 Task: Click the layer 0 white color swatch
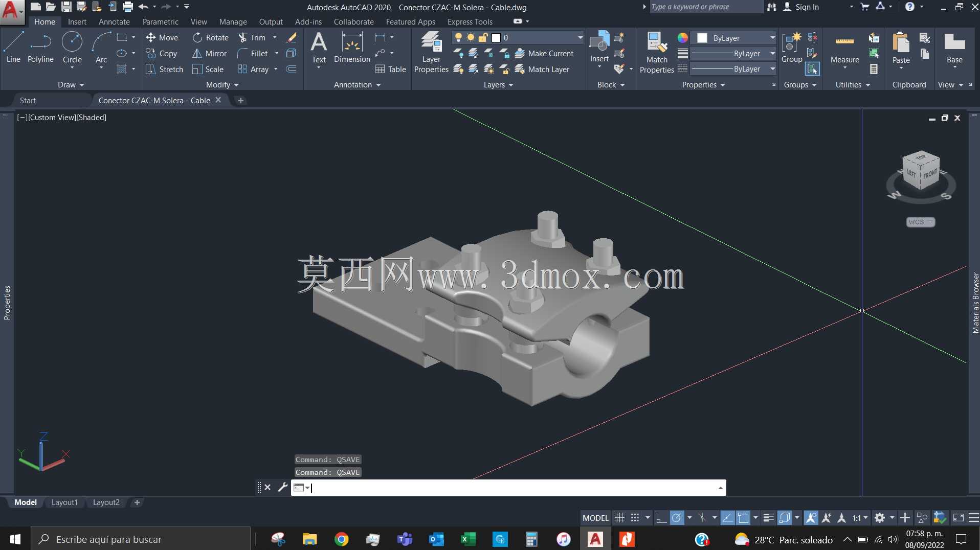pos(496,37)
